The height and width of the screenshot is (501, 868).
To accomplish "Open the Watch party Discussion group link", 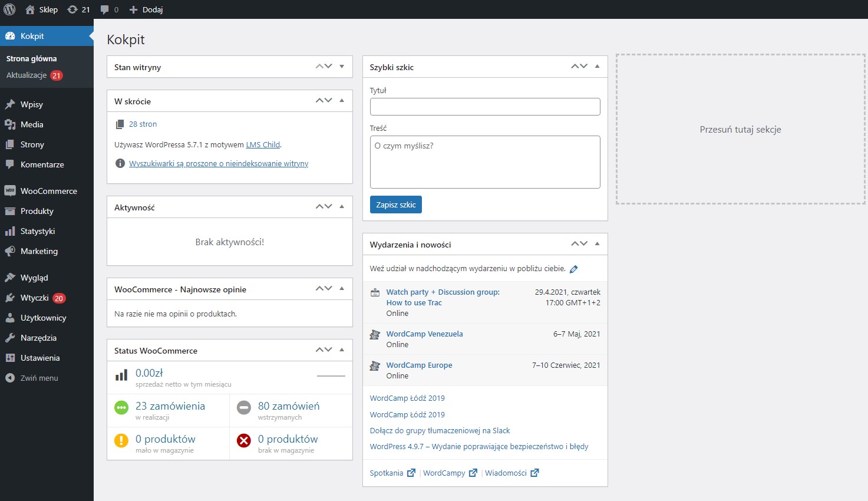I will pyautogui.click(x=443, y=297).
